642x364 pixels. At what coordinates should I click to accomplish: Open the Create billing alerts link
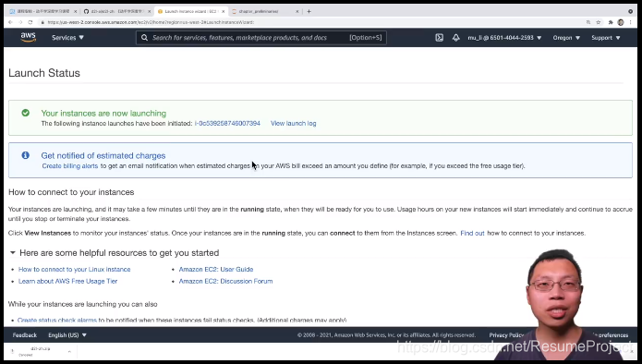(x=70, y=165)
